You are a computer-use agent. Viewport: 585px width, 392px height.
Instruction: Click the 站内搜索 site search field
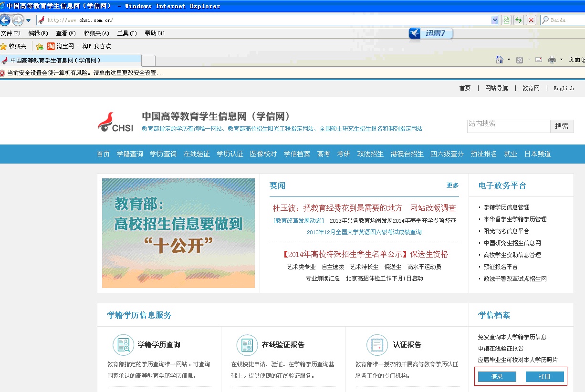(508, 126)
